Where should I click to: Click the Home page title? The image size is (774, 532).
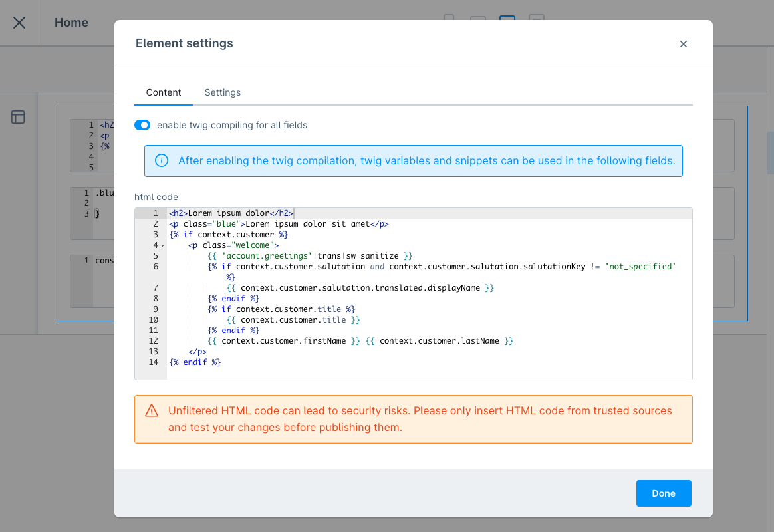(71, 23)
